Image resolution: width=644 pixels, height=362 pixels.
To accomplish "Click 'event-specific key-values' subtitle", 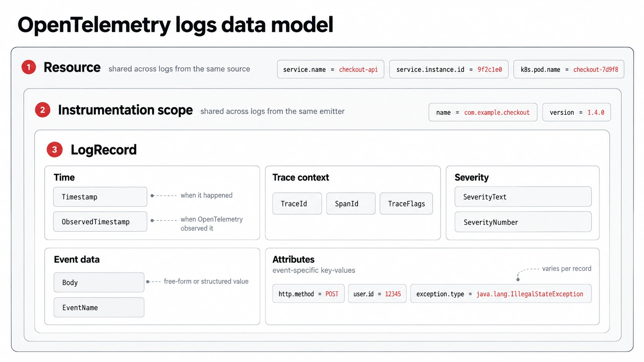I will point(314,270).
